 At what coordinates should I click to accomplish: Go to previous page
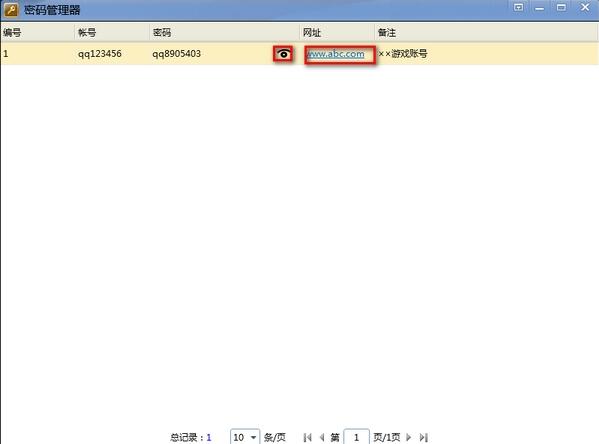(322, 437)
